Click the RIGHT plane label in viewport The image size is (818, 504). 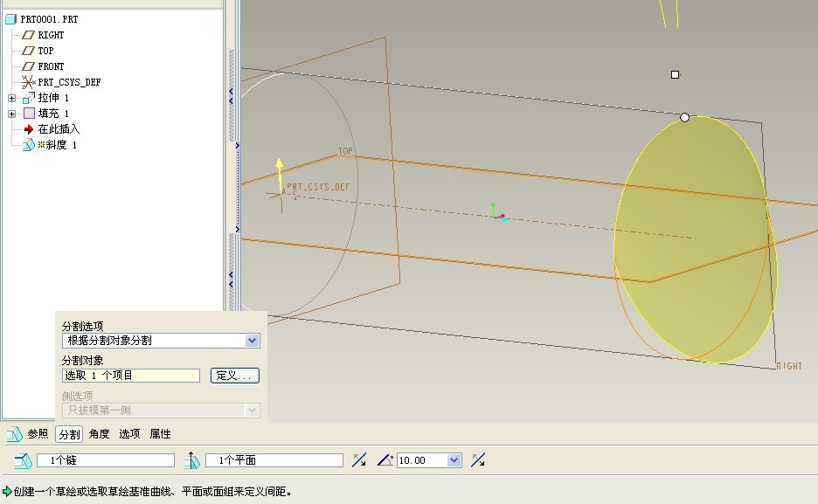789,366
